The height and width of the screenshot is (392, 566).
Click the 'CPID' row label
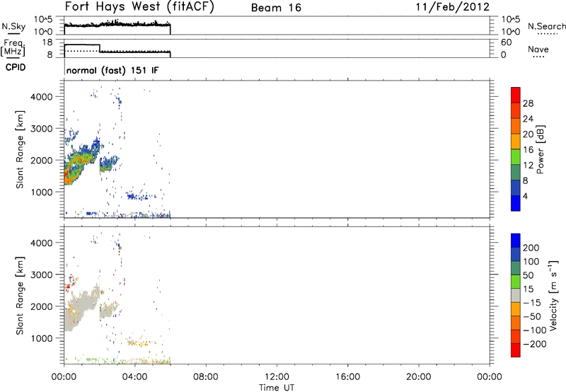(x=16, y=67)
